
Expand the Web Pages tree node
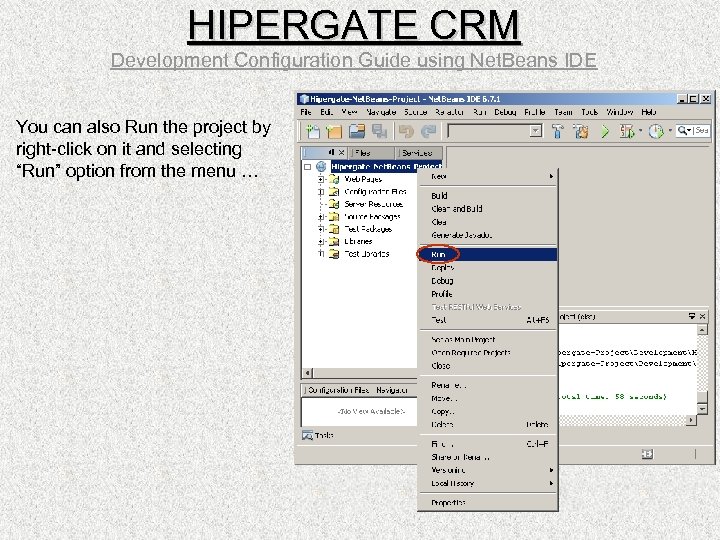tap(321, 180)
